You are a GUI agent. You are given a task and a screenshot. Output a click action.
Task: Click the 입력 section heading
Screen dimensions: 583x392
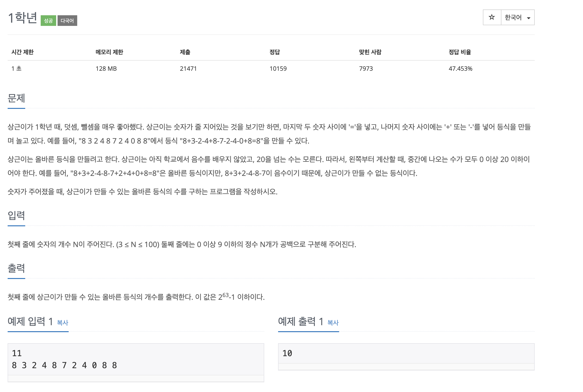(x=16, y=215)
